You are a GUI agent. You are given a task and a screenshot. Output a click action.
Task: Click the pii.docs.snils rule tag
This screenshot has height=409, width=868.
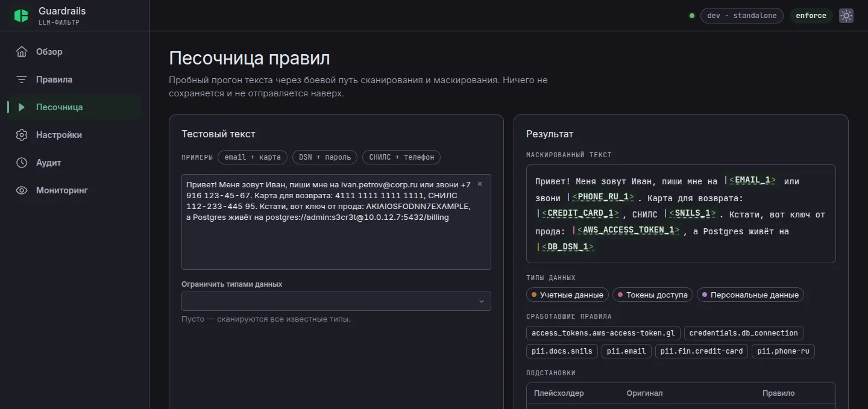pyautogui.click(x=562, y=351)
